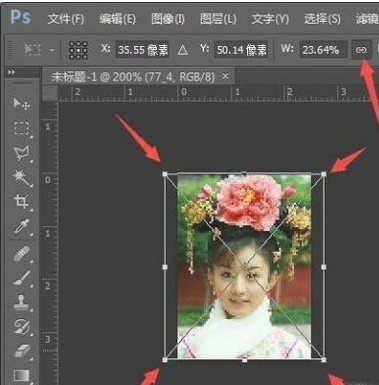Click the top-left transform handle
379x385 pixels.
tap(165, 174)
